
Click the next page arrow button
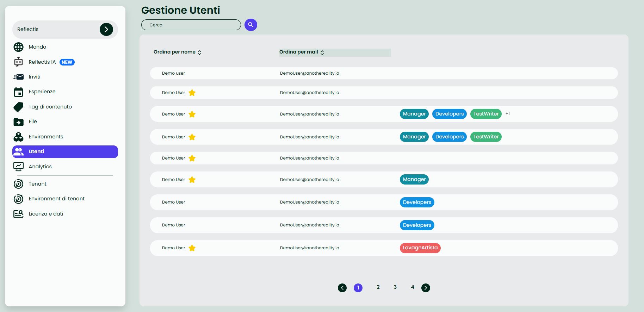426,288
